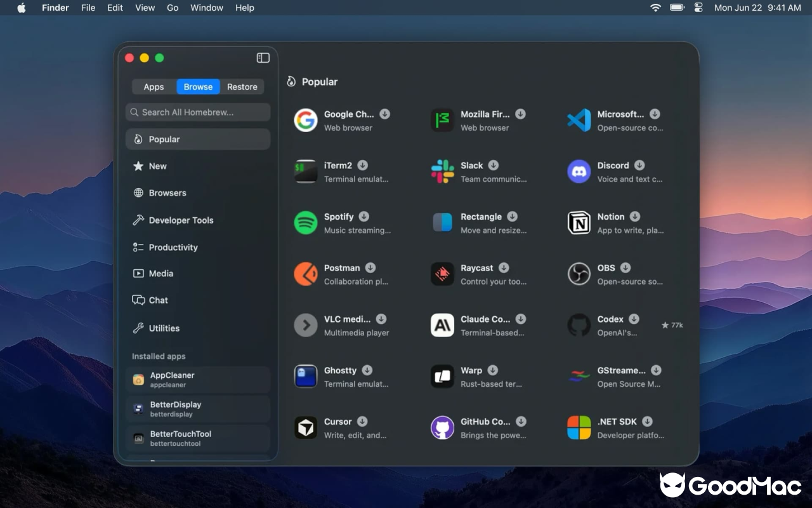812x508 pixels.
Task: Download Warp with its arrow button
Action: [492, 370]
